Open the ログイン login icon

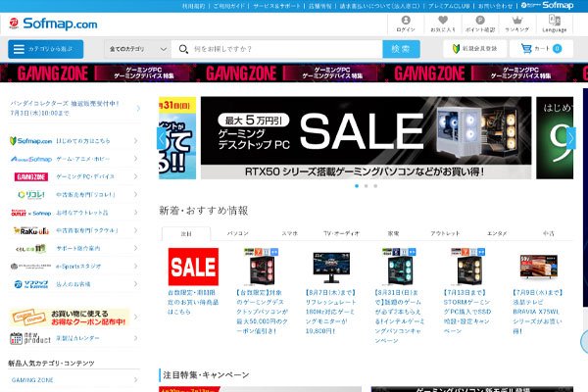[x=406, y=20]
